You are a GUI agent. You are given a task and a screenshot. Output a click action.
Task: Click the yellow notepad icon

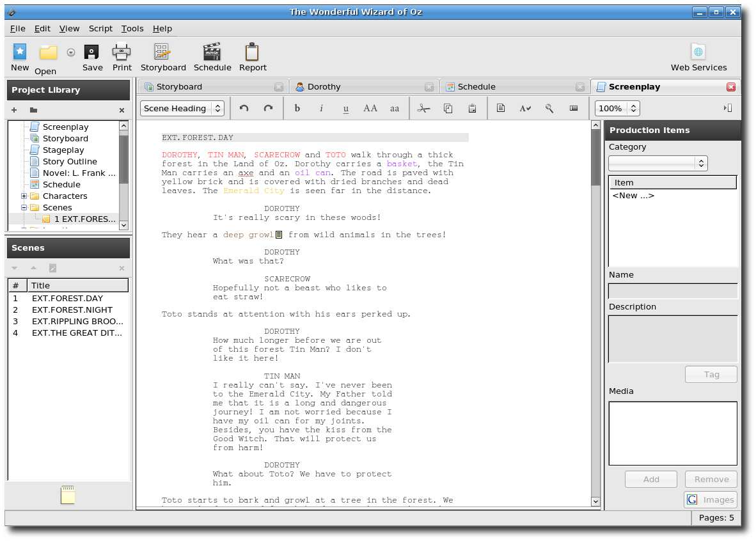tap(68, 494)
